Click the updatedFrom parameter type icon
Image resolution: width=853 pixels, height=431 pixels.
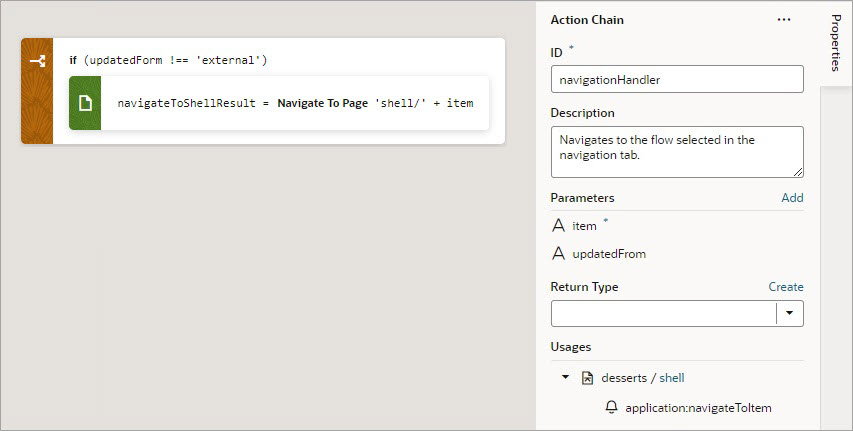[x=558, y=254]
